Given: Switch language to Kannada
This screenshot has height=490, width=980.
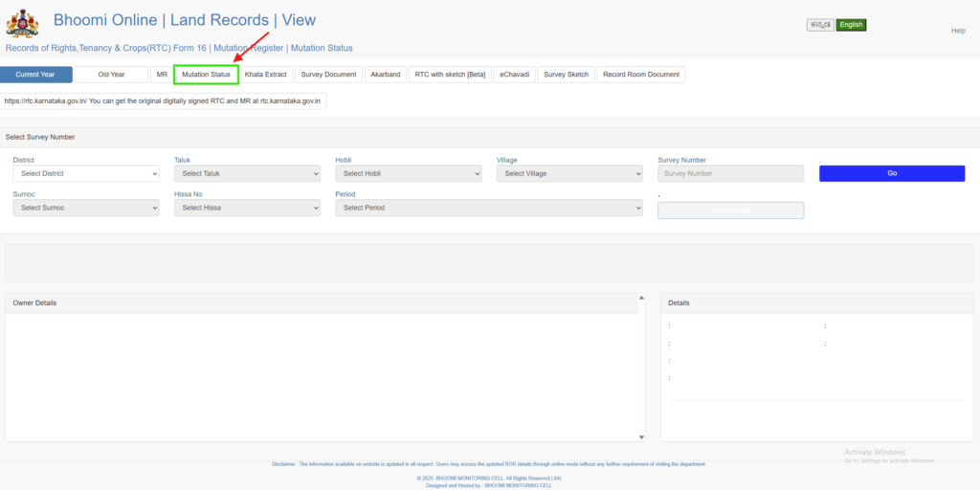Looking at the screenshot, I should coord(819,25).
